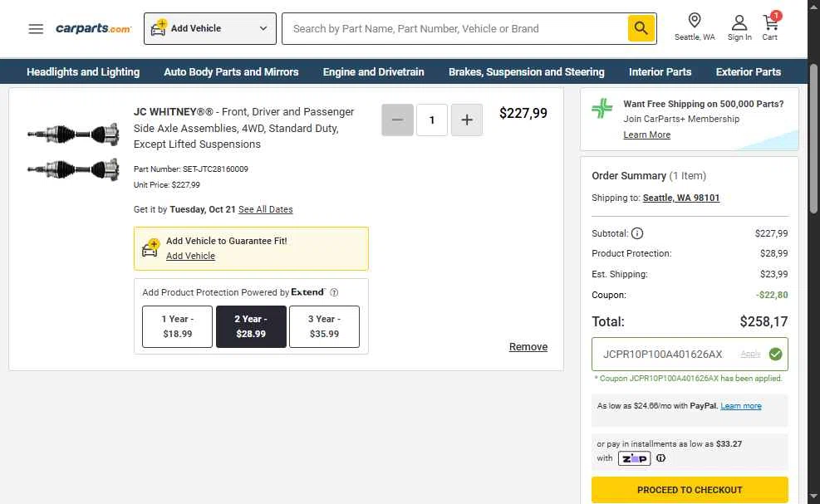Click the Zip info icon

click(661, 458)
